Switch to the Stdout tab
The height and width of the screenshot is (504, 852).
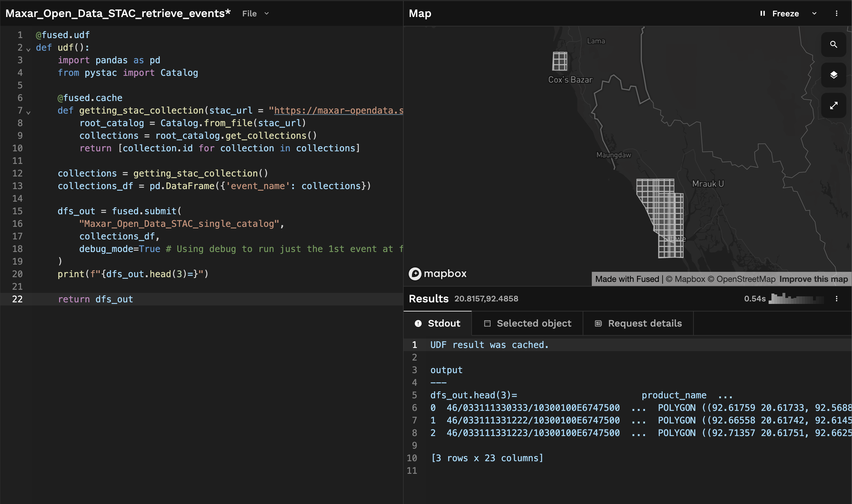coord(437,323)
